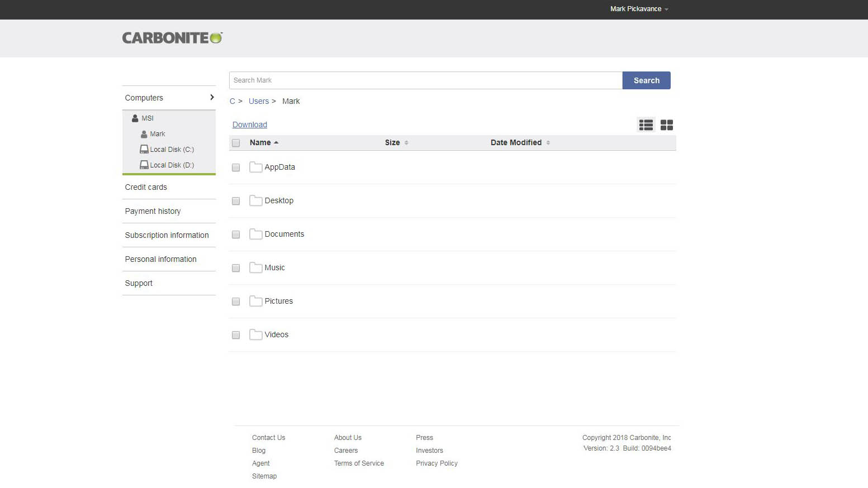Click the Pictures folder icon
This screenshot has height=488, width=868.
[255, 301]
